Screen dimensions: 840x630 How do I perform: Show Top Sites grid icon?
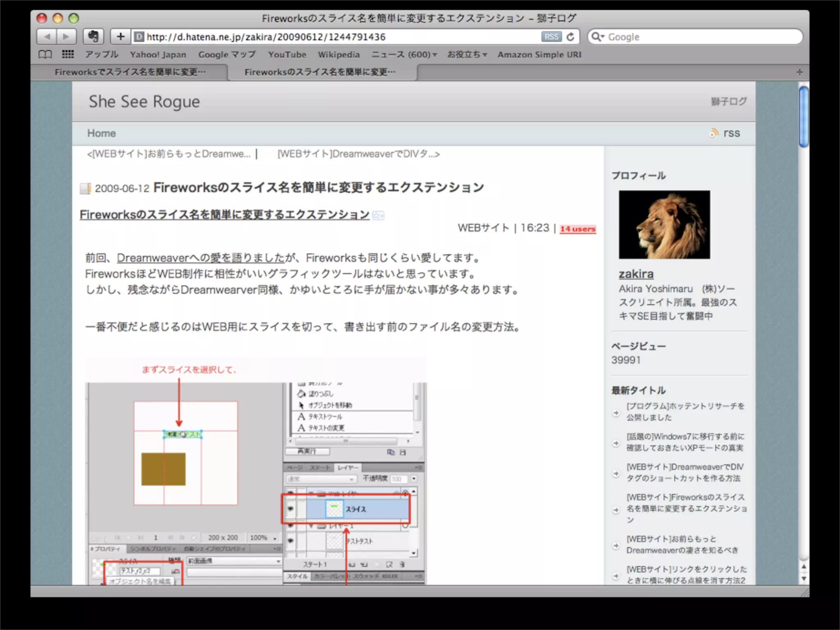[x=68, y=55]
